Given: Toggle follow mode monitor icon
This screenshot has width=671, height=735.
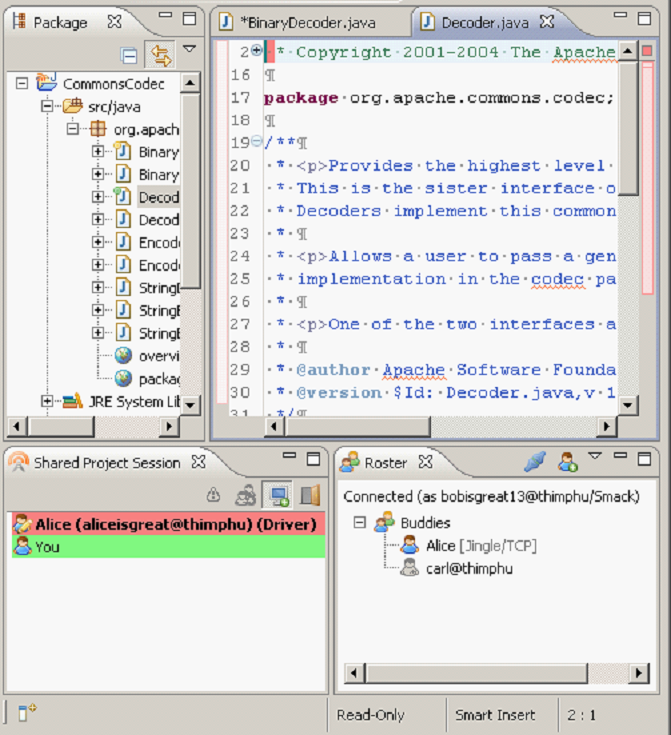Looking at the screenshot, I should [279, 495].
